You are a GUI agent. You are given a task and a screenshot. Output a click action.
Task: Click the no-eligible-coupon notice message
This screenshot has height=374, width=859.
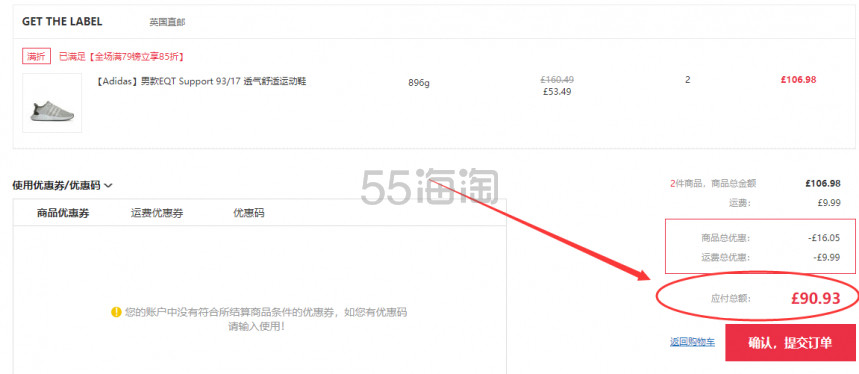(266, 319)
